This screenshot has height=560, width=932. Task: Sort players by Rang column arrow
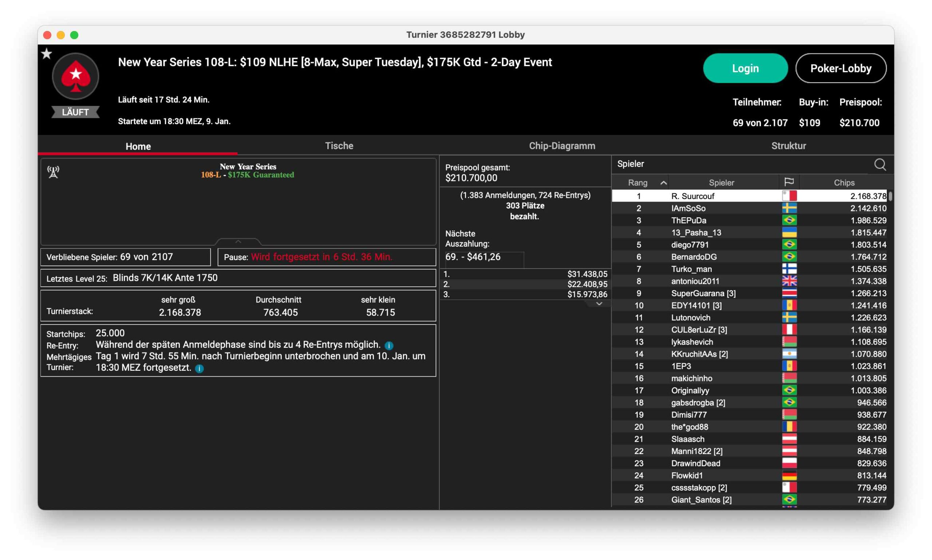coord(663,183)
